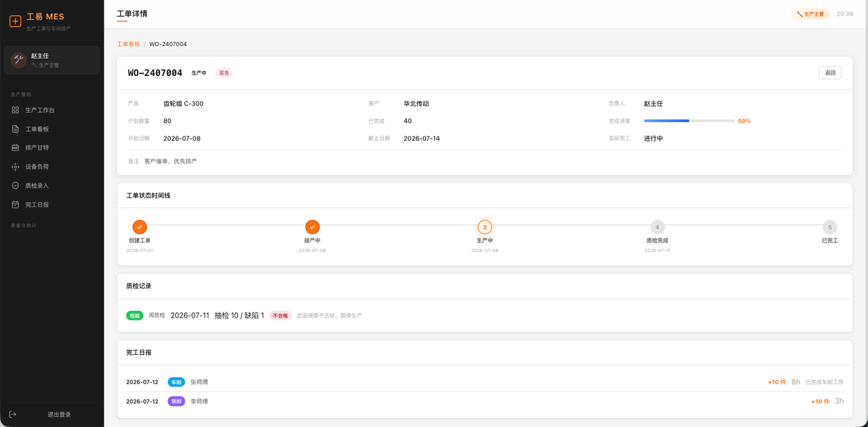This screenshot has height=427, width=868.
Task: Click the 8h hours value
Action: [796, 382]
